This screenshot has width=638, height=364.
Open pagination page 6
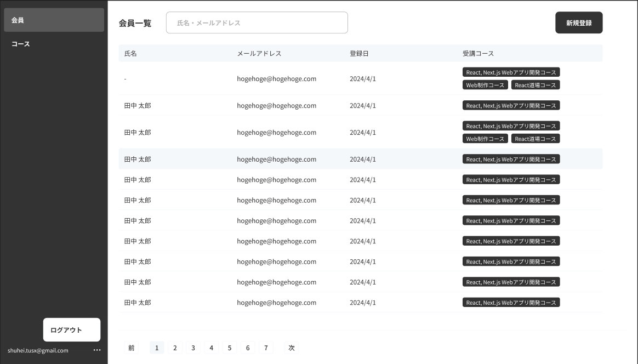pyautogui.click(x=248, y=348)
